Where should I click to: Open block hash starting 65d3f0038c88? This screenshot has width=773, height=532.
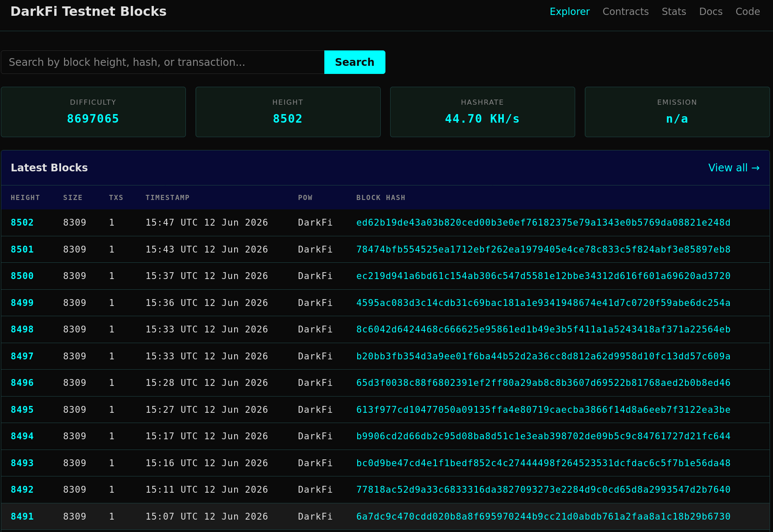pyautogui.click(x=544, y=383)
